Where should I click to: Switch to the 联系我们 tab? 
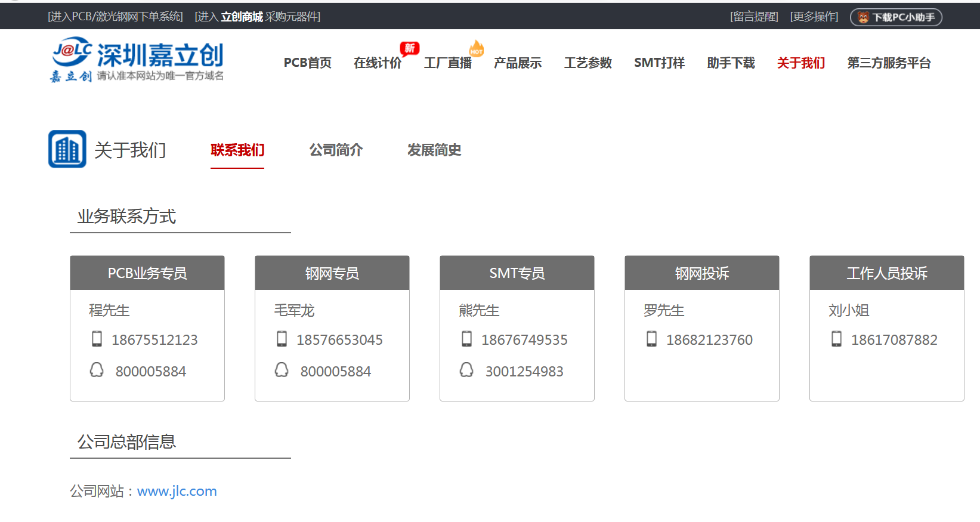(x=237, y=150)
